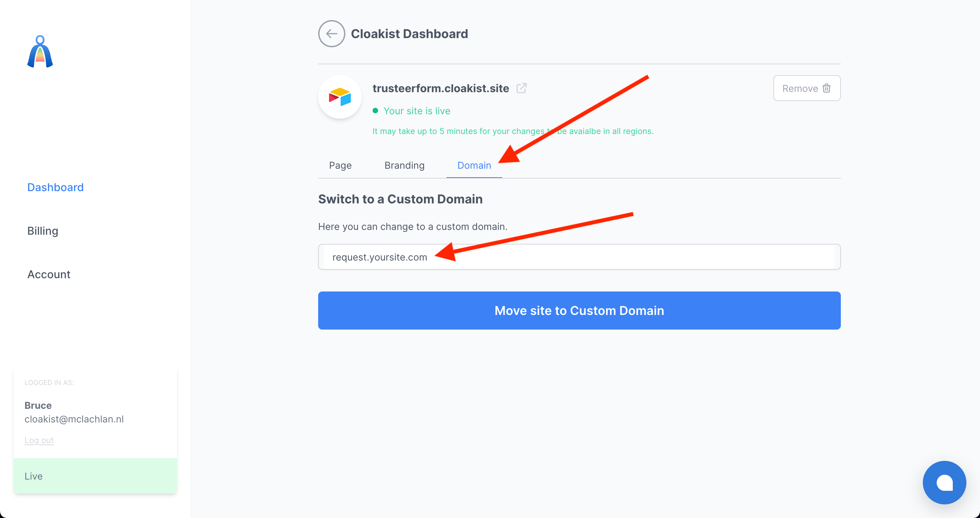Click the Log out link
Screen dimensions: 980x518
coord(39,440)
